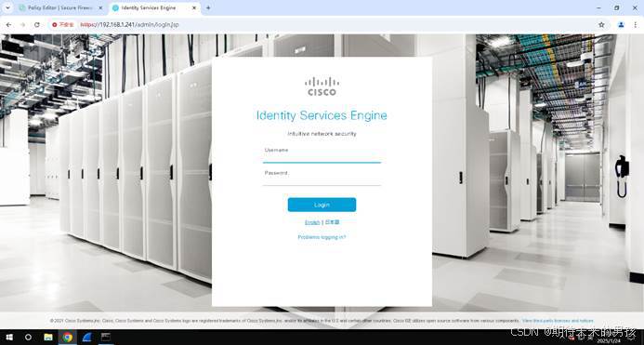
Task: Click the Username field
Action: pos(322,155)
